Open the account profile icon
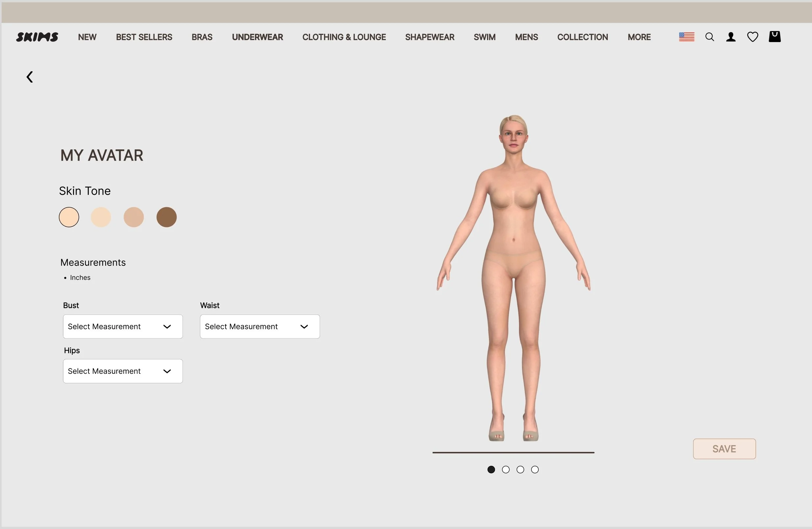This screenshot has height=529, width=812. click(x=730, y=37)
